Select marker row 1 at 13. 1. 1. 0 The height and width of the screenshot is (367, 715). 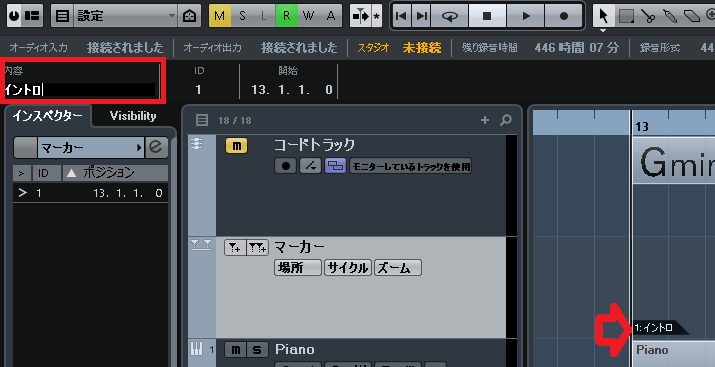[90, 193]
